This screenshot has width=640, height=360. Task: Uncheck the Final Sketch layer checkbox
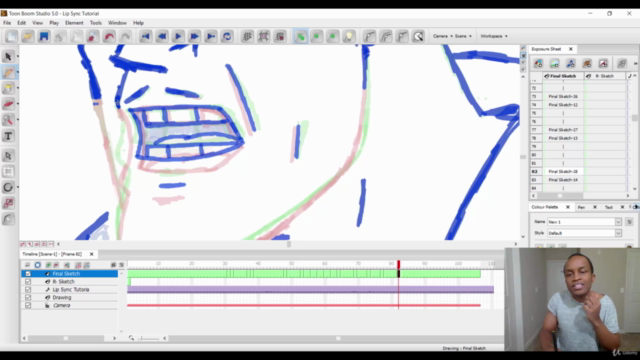tap(28, 274)
